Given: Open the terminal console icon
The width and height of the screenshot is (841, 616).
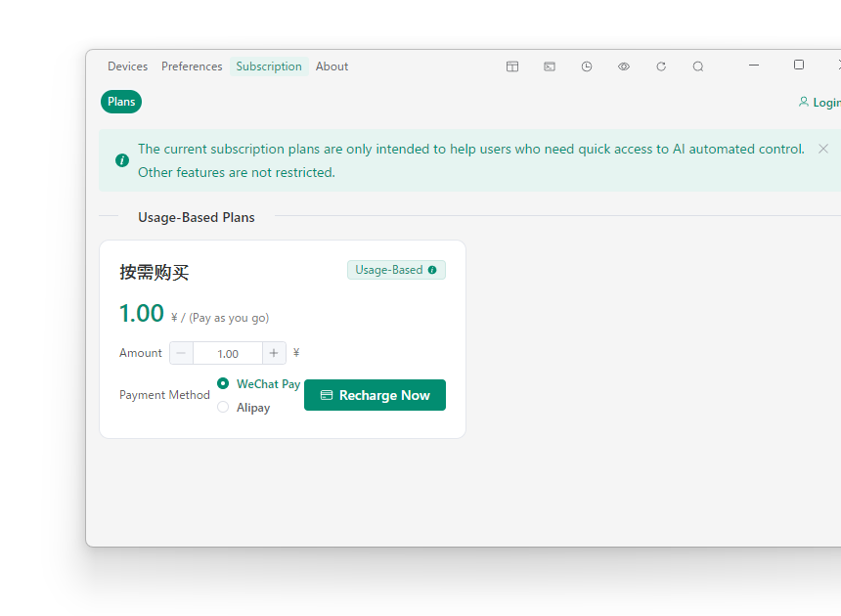Looking at the screenshot, I should tap(550, 66).
